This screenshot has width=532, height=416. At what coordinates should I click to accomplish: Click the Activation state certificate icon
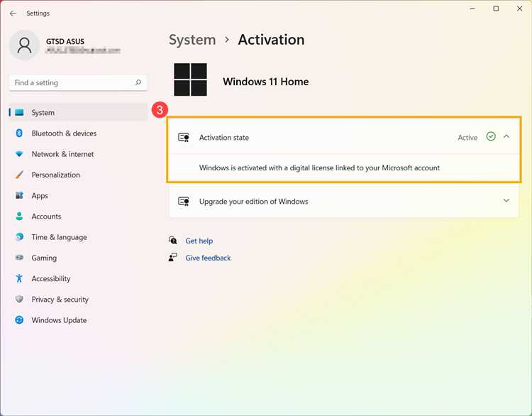(x=184, y=137)
